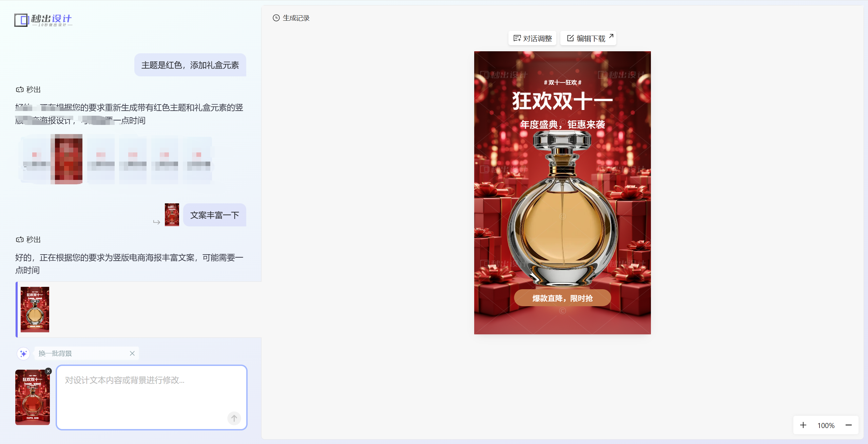Click the reply arrow icon near 文案丰富一下
868x444 pixels.
[x=156, y=222]
